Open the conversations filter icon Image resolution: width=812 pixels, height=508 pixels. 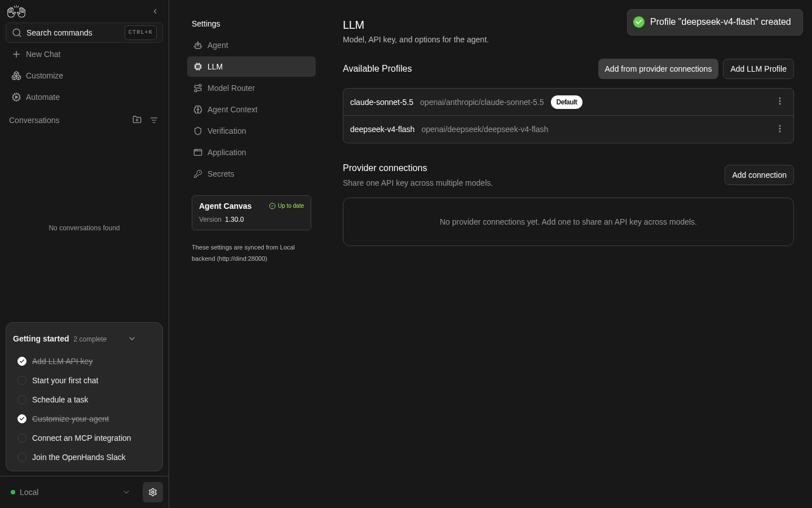pyautogui.click(x=154, y=120)
